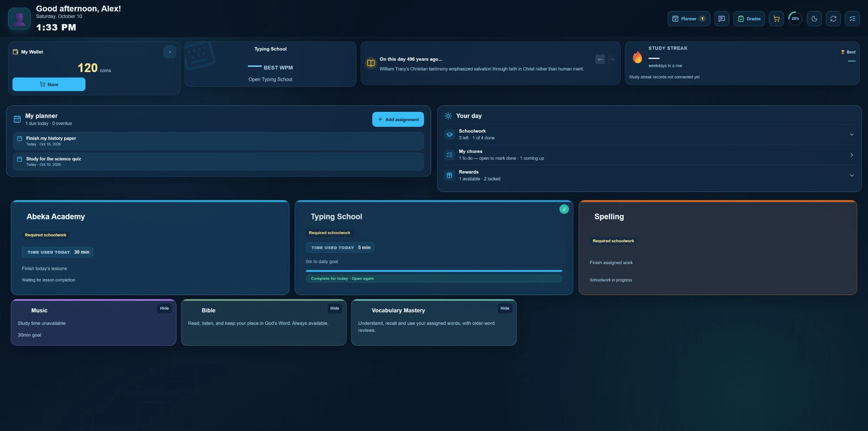Screen dimensions: 868x431
Task: Expand the Schoolwork row
Action: [x=649, y=135]
